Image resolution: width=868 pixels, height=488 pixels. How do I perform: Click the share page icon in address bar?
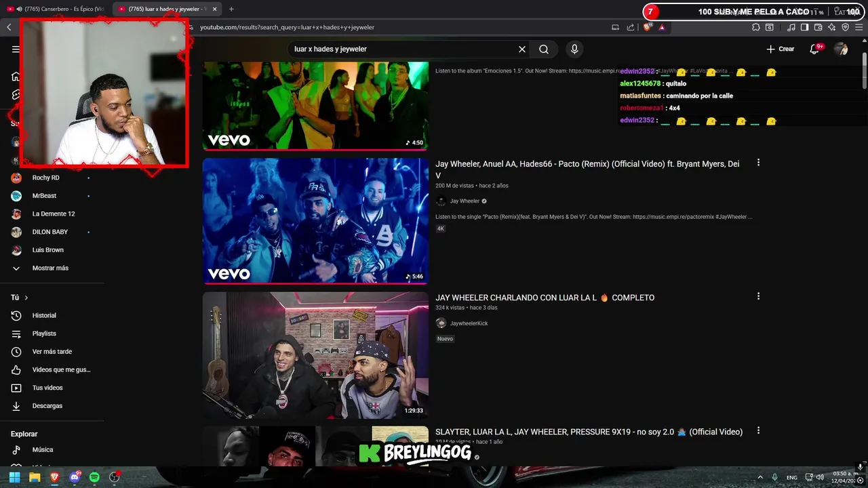(x=631, y=27)
